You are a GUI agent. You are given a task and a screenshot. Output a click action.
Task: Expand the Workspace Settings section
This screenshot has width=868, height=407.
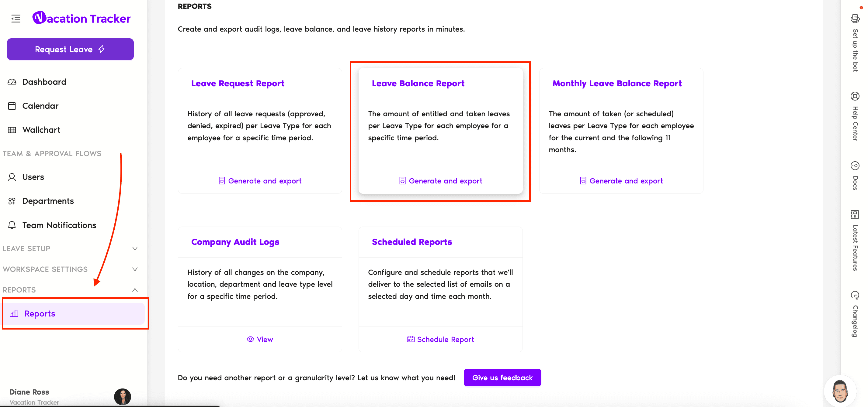pos(135,269)
